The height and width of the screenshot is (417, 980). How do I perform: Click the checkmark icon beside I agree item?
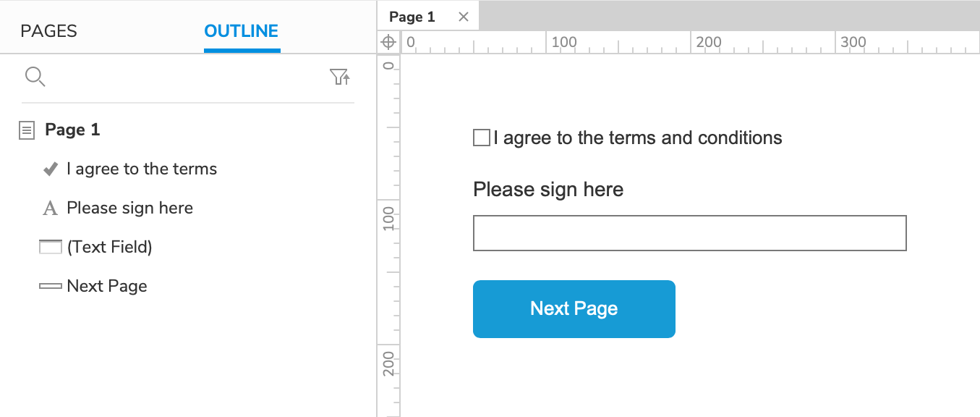pyautogui.click(x=51, y=169)
